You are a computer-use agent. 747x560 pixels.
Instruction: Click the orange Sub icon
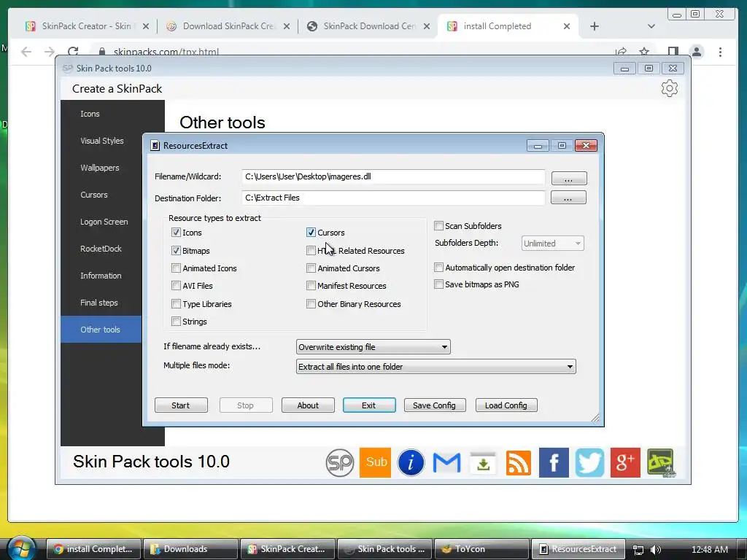376,462
